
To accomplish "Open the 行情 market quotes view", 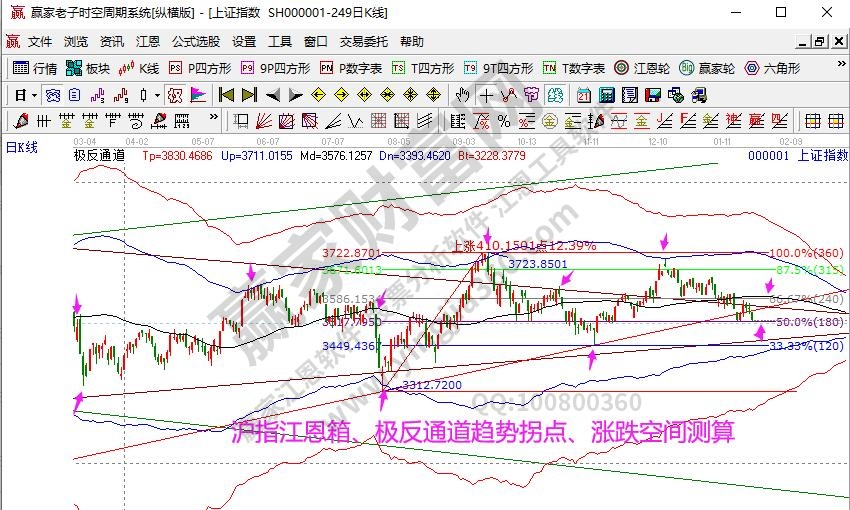I will (x=34, y=69).
